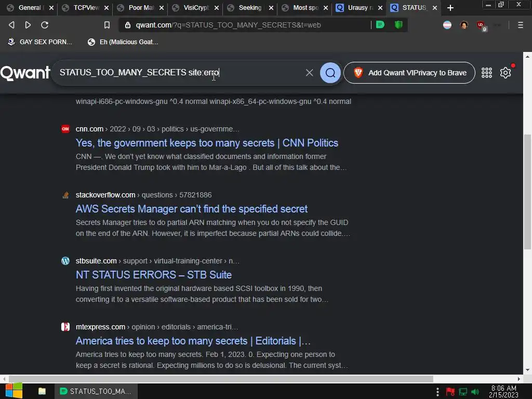The width and height of the screenshot is (532, 399).
Task: Switch to the VisiCrypt tab
Action: click(x=195, y=8)
